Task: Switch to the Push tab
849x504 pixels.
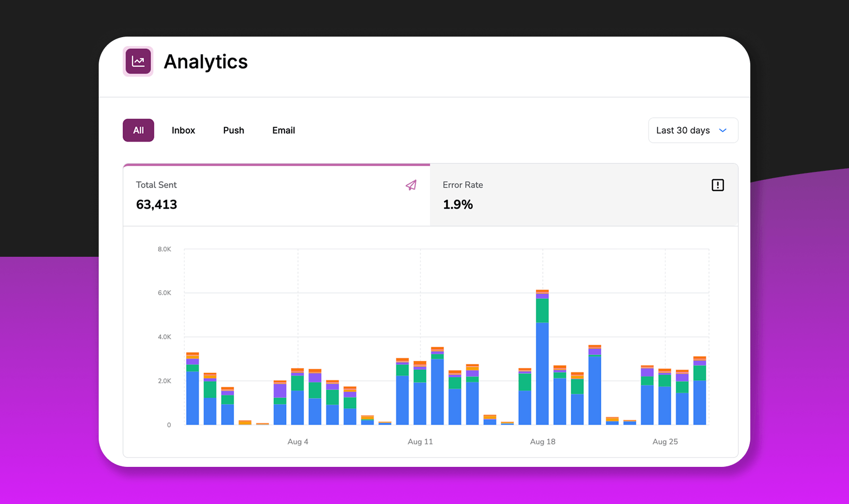Action: (x=233, y=130)
